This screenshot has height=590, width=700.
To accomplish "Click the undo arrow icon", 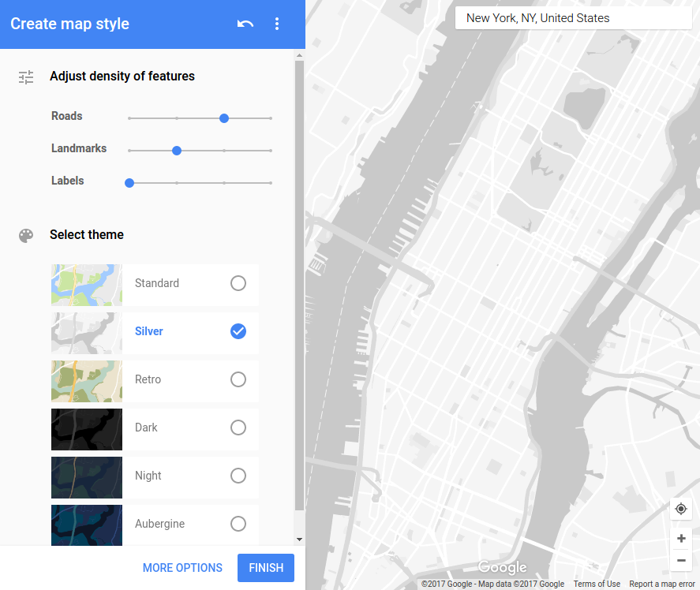I will pos(245,24).
